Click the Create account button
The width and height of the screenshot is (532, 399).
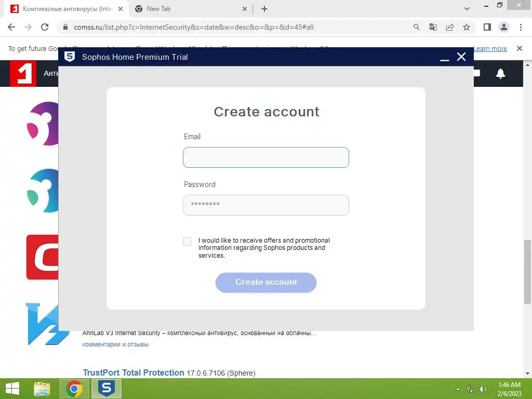tap(266, 282)
